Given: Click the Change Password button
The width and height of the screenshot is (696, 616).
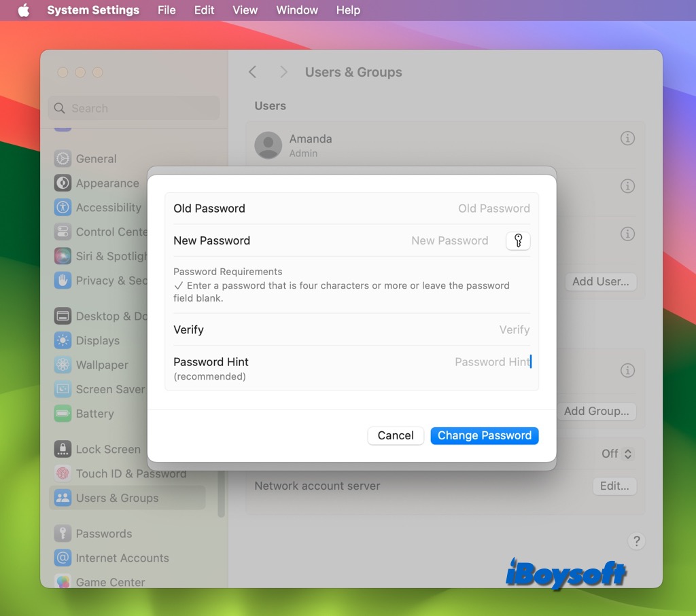Looking at the screenshot, I should (x=484, y=435).
